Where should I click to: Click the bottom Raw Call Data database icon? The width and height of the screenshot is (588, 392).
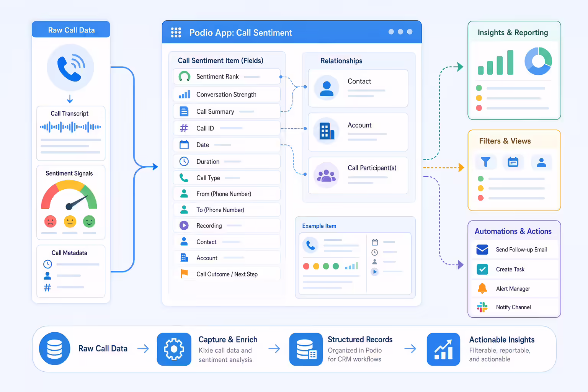54,349
